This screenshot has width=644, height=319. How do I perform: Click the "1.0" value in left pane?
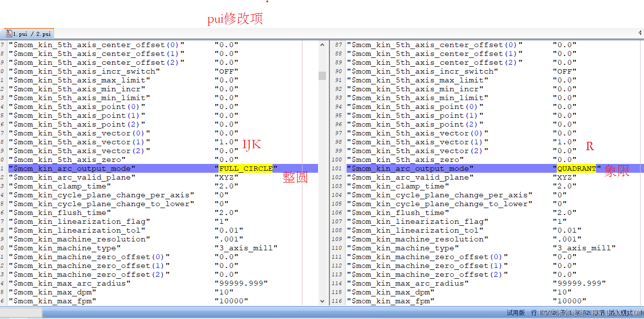(226, 142)
